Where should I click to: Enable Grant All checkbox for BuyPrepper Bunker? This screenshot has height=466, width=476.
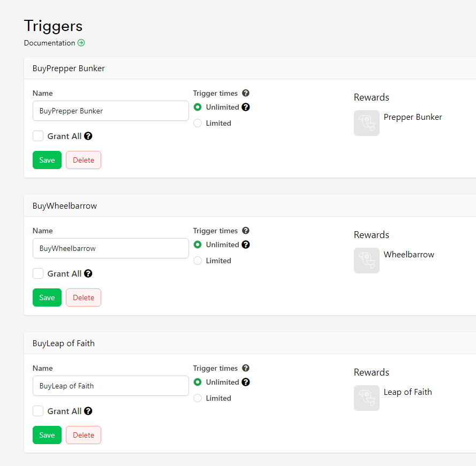(38, 136)
